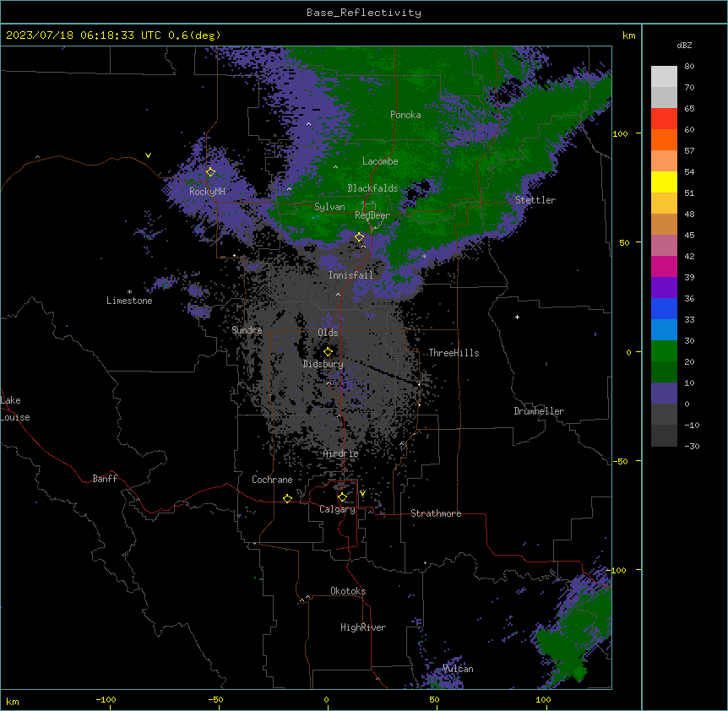Click the ThreeHills town label
The image size is (728, 711).
point(454,353)
